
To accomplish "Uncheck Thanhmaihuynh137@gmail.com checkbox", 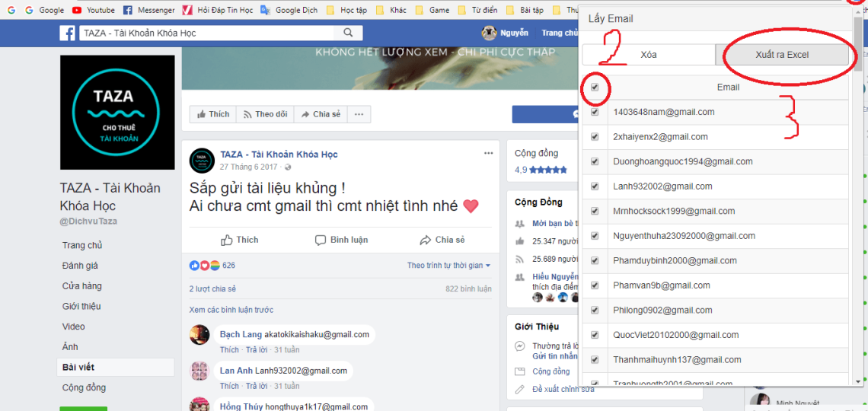I will tap(595, 359).
